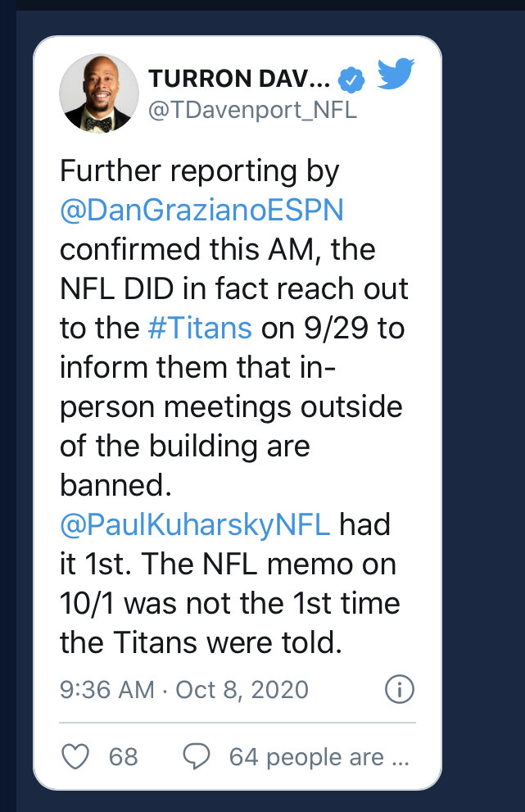Visit the @TDavenport_NFL handle

click(x=252, y=111)
